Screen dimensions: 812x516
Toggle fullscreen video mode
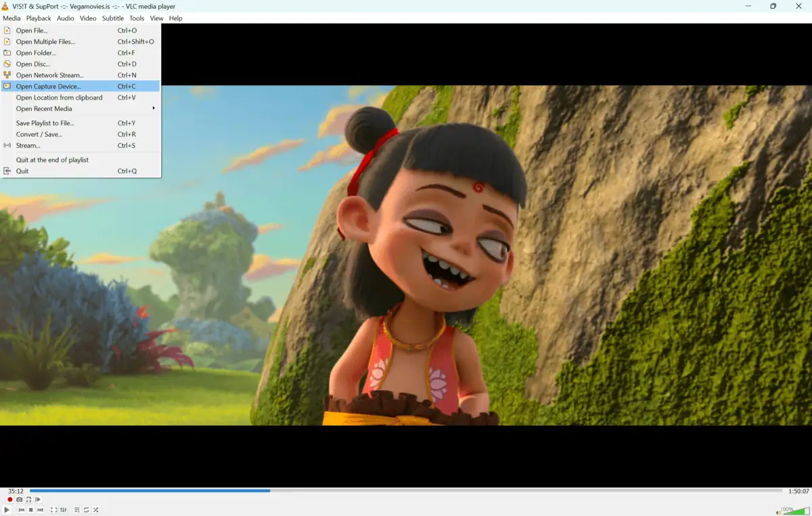[x=54, y=510]
